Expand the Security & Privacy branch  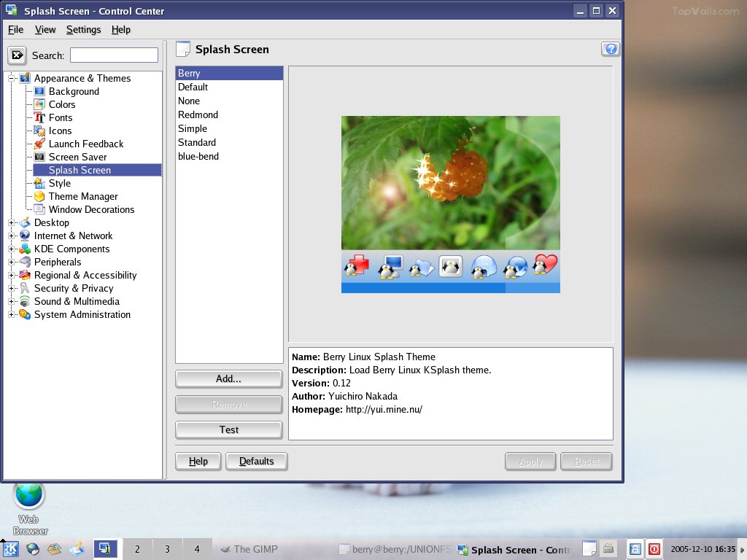(x=12, y=288)
